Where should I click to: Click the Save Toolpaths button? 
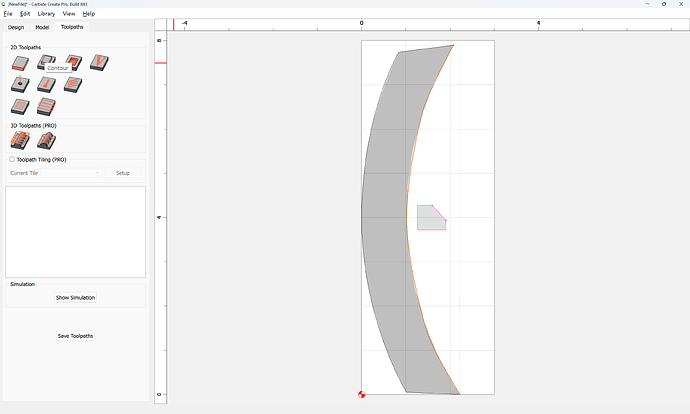[x=75, y=336]
